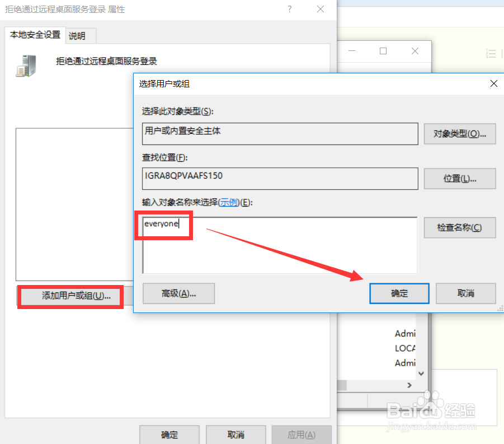
Task: Click the help question mark icon
Action: pos(289,9)
